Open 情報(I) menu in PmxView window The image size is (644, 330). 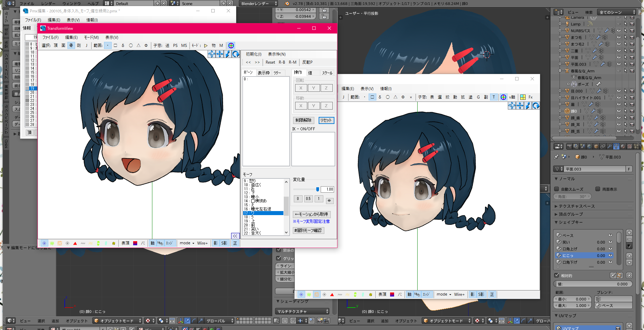pyautogui.click(x=386, y=88)
